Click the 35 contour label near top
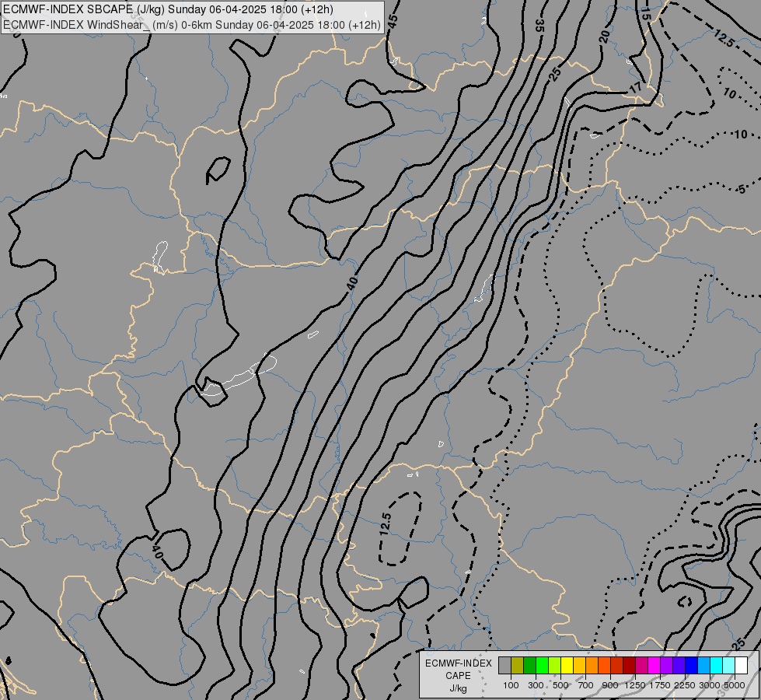 (x=539, y=26)
